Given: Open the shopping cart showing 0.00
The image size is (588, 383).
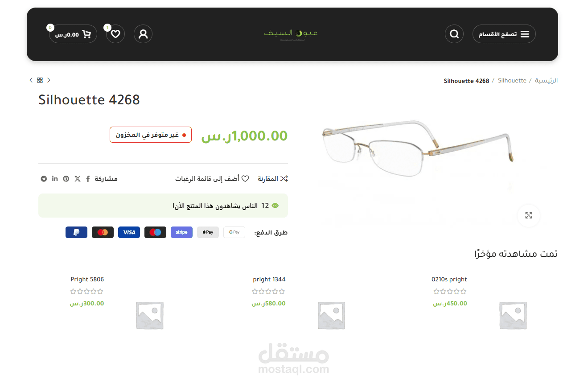Looking at the screenshot, I should point(73,34).
